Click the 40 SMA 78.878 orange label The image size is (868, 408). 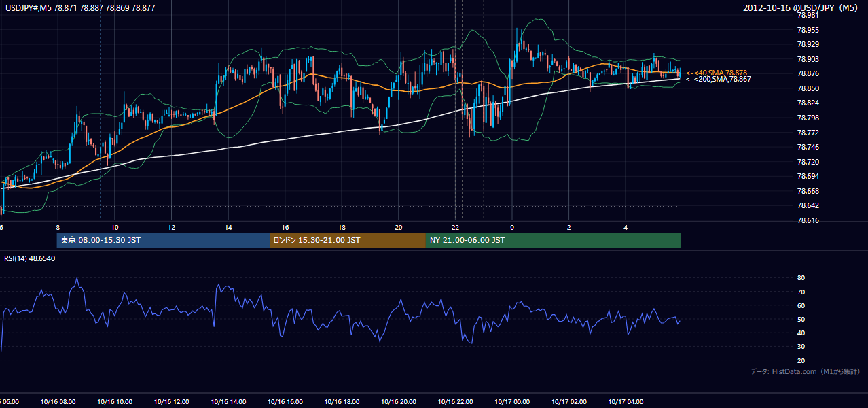pos(717,73)
